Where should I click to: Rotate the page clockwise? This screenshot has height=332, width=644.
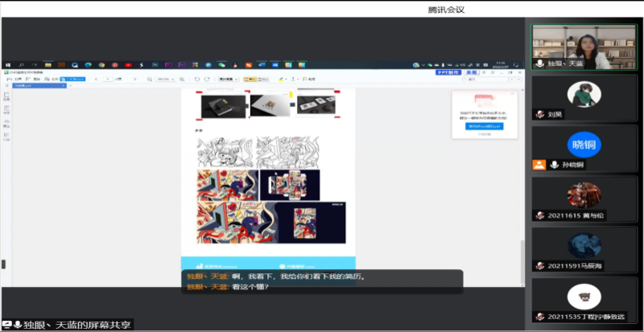click(x=207, y=80)
